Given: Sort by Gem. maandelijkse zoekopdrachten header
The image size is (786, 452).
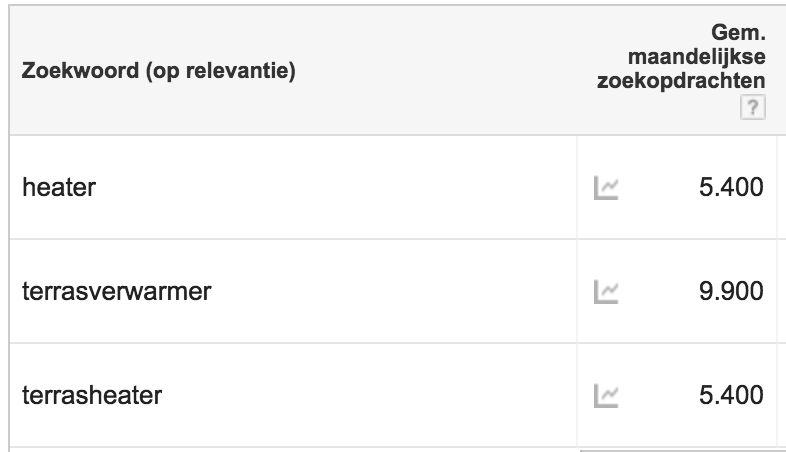Looking at the screenshot, I should pyautogui.click(x=681, y=57).
